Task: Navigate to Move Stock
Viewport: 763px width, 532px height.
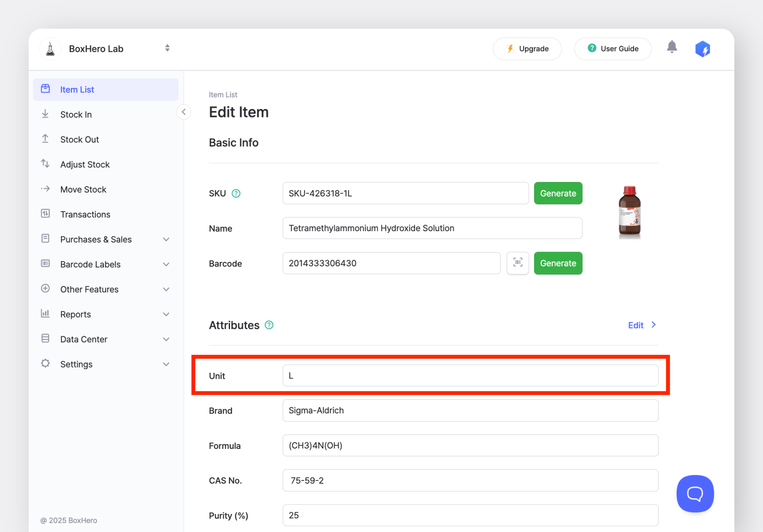Action: (x=83, y=189)
